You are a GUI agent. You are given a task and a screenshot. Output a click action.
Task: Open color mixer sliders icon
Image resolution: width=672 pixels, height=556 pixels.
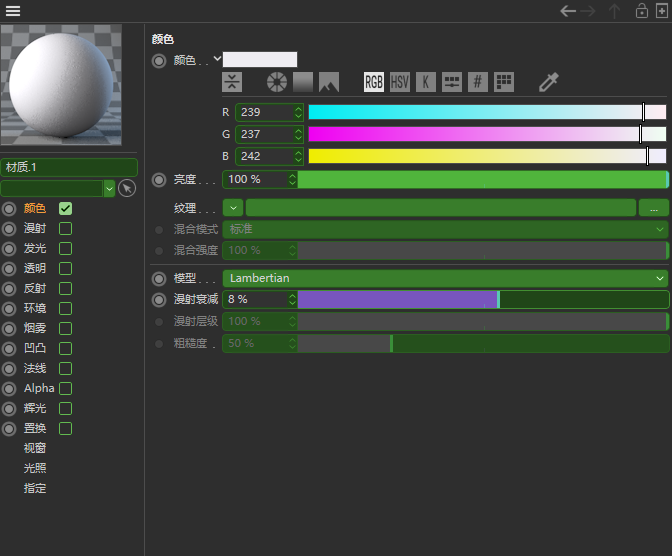(452, 82)
